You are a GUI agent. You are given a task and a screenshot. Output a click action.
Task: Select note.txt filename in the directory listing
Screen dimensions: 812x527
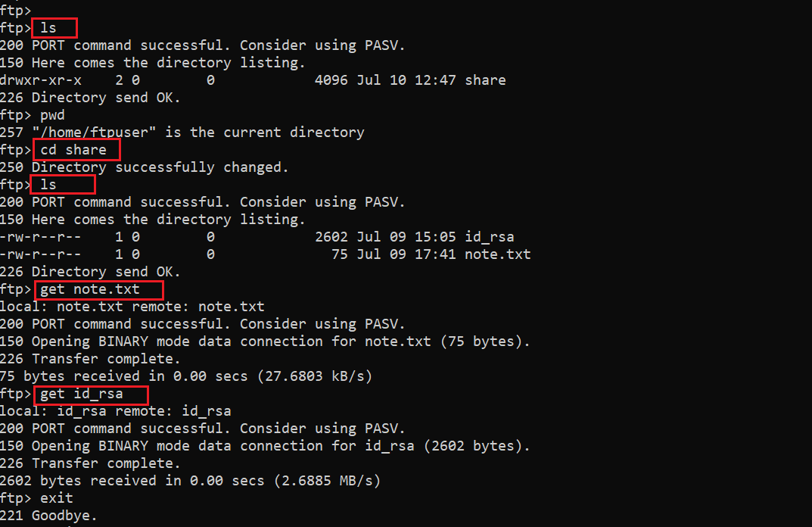[x=497, y=254]
